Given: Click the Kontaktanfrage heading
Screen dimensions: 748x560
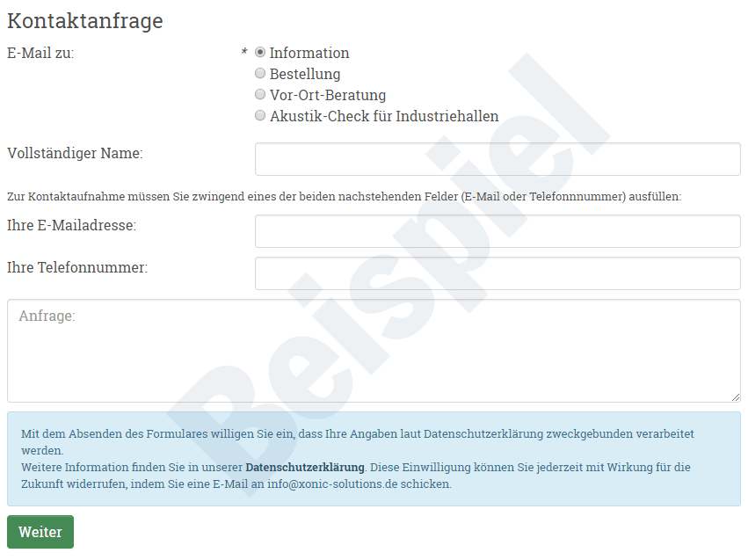Looking at the screenshot, I should coord(85,21).
